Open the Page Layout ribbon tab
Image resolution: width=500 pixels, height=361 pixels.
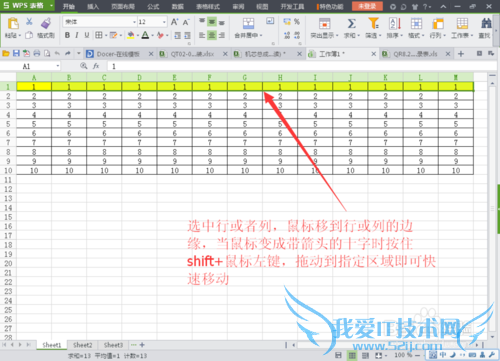pos(123,6)
